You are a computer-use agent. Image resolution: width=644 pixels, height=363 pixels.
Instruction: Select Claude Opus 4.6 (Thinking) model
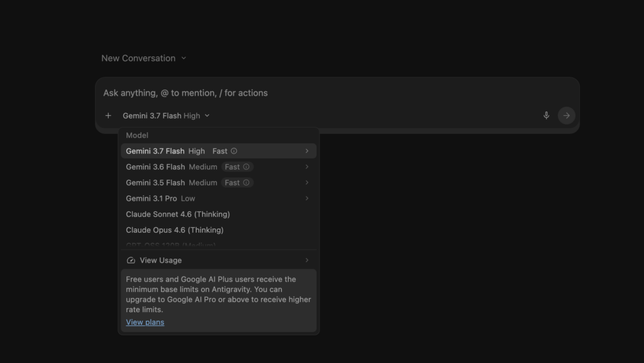218,230
